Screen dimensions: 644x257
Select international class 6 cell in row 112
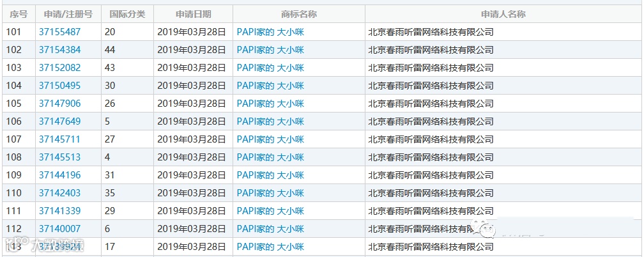click(127, 229)
